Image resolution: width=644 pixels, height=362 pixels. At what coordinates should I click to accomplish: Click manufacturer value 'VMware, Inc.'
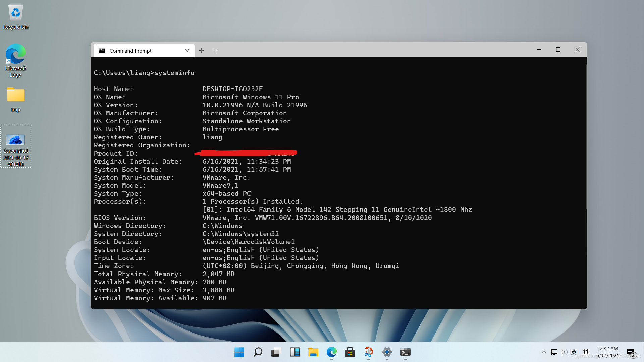point(226,177)
